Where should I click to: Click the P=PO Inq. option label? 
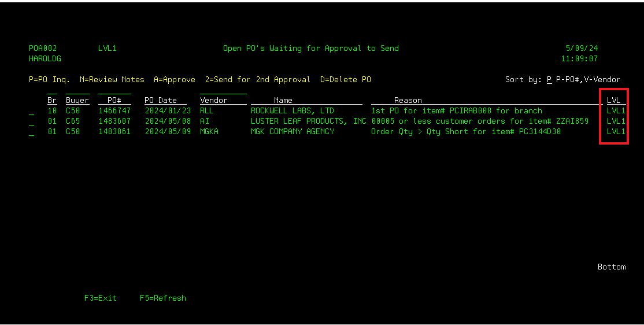pyautogui.click(x=50, y=80)
